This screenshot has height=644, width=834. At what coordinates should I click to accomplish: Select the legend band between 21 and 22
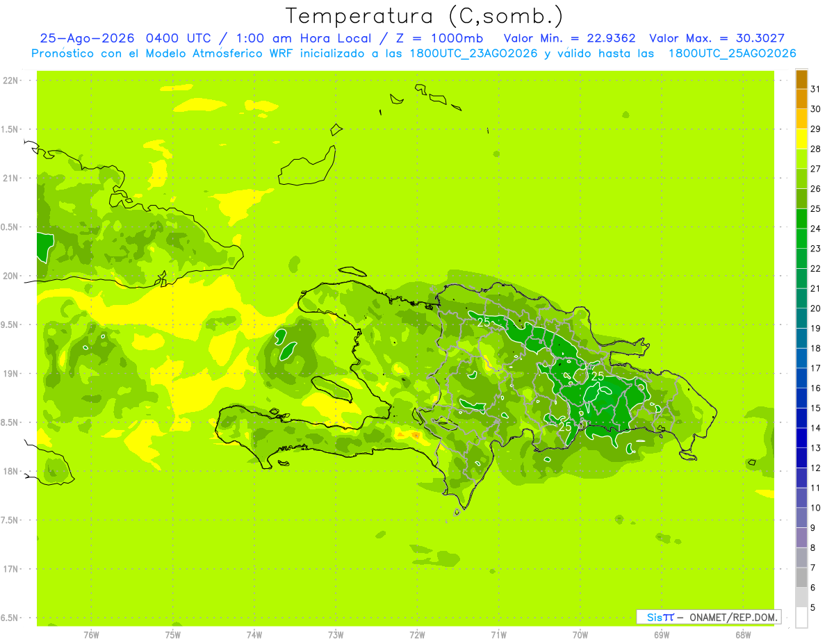801,279
